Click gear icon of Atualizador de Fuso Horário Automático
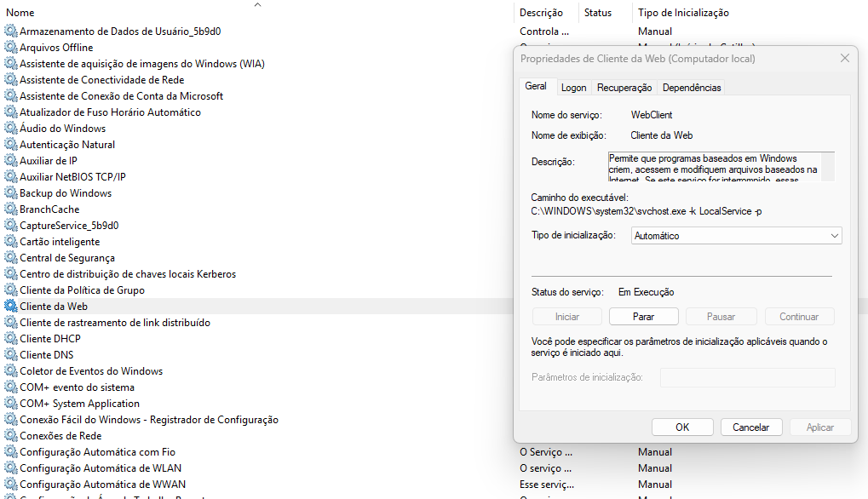This screenshot has height=499, width=868. point(10,112)
